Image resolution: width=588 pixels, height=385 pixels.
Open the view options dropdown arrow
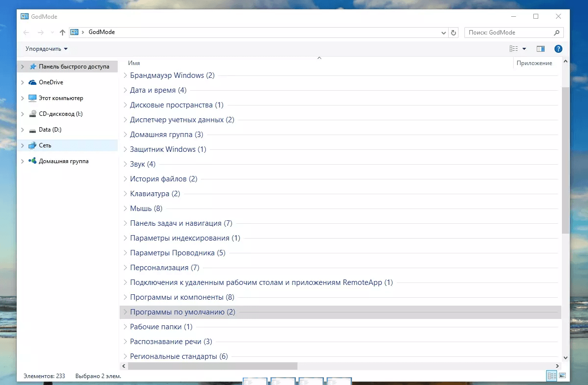524,49
